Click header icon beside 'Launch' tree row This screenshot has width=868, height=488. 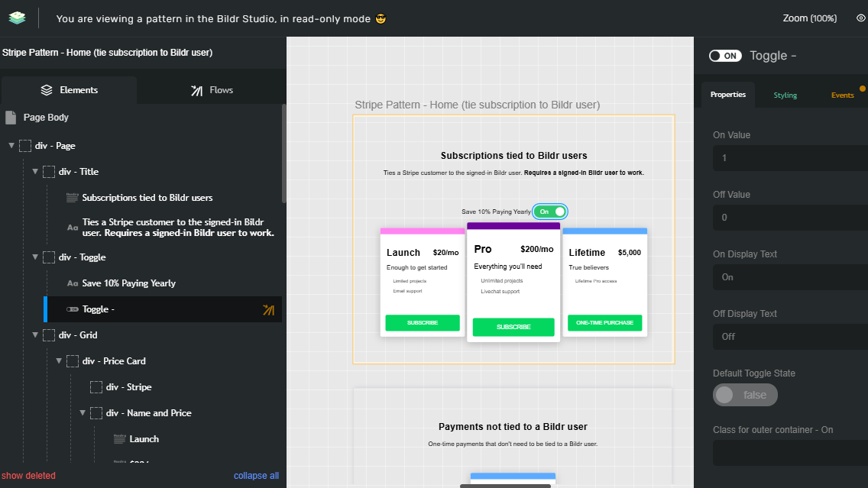point(119,439)
